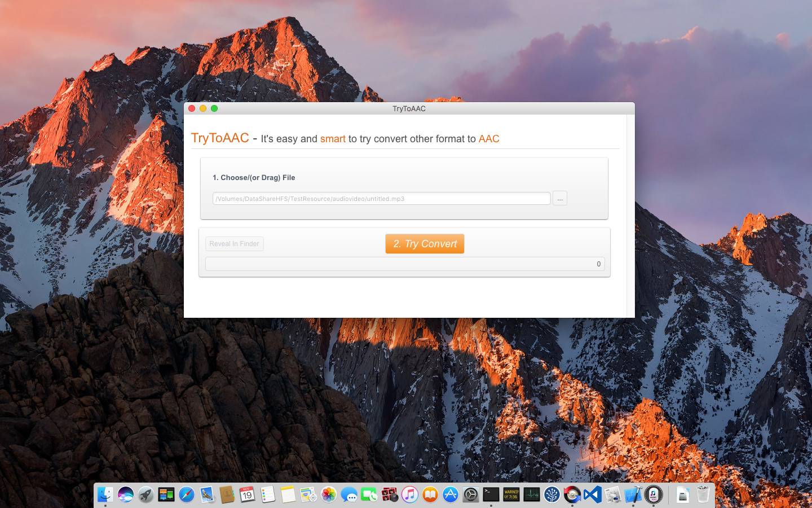Open file browser with the ... button

point(560,198)
